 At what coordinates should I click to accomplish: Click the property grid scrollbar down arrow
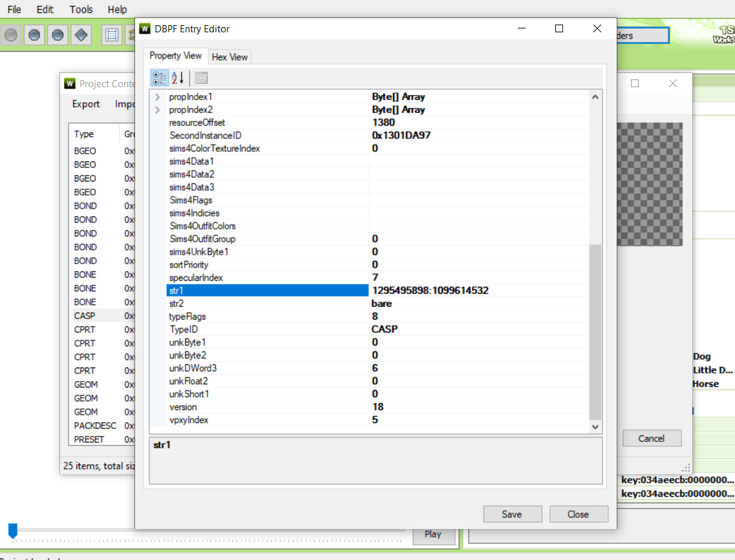(595, 426)
